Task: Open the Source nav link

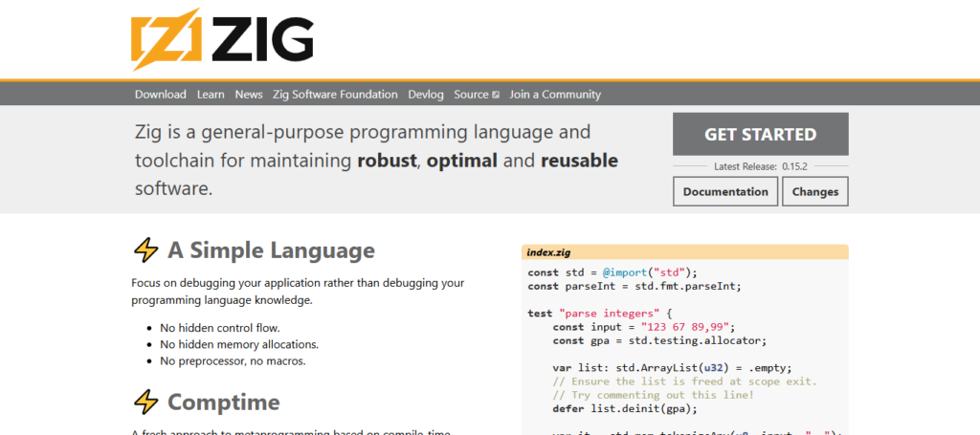Action: pyautogui.click(x=471, y=95)
